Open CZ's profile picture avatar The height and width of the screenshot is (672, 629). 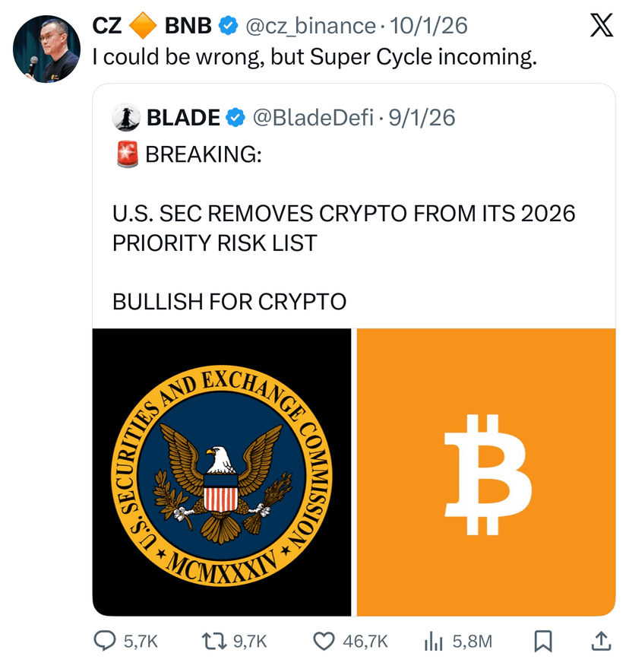click(x=47, y=49)
